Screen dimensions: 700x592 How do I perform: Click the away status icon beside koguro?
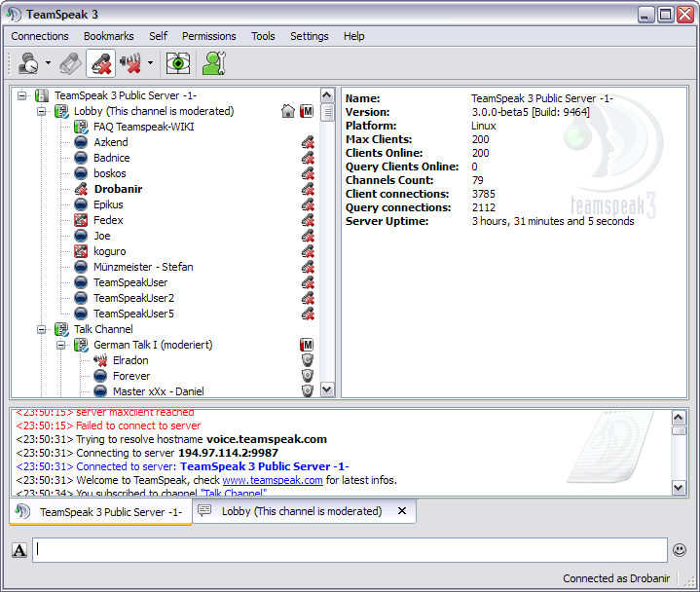click(x=81, y=252)
